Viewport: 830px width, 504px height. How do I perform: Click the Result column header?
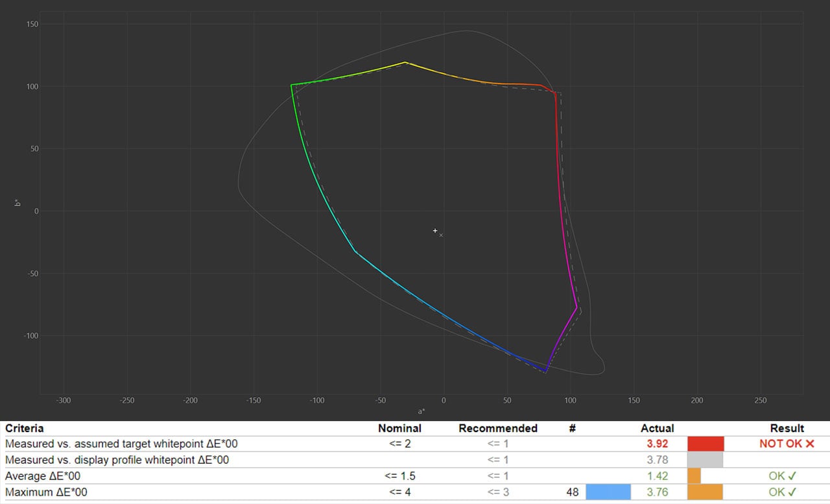pyautogui.click(x=787, y=428)
